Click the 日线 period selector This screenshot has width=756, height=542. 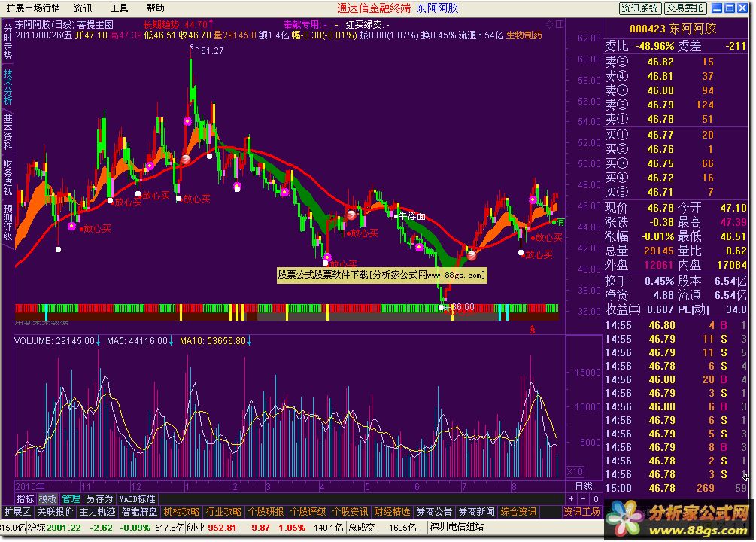(584, 486)
